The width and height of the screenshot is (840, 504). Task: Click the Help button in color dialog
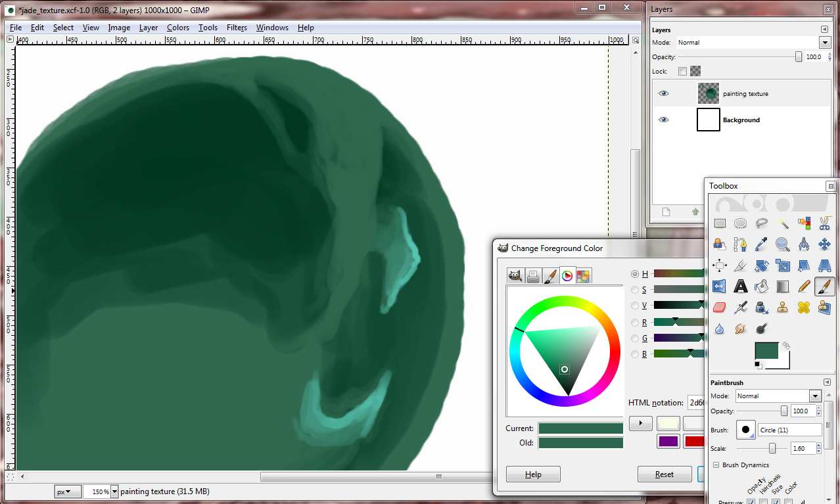point(533,474)
